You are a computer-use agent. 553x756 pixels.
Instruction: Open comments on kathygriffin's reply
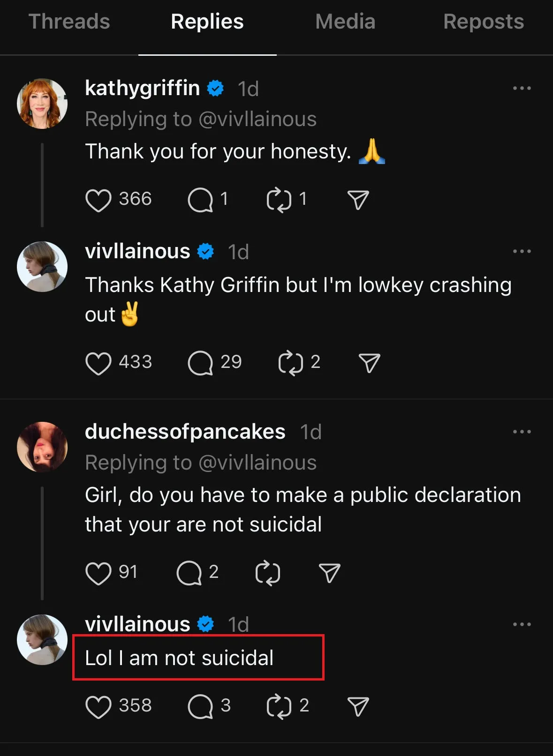point(200,200)
